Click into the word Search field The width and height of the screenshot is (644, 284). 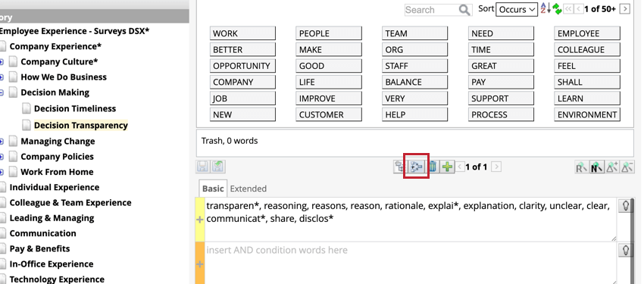tap(432, 10)
